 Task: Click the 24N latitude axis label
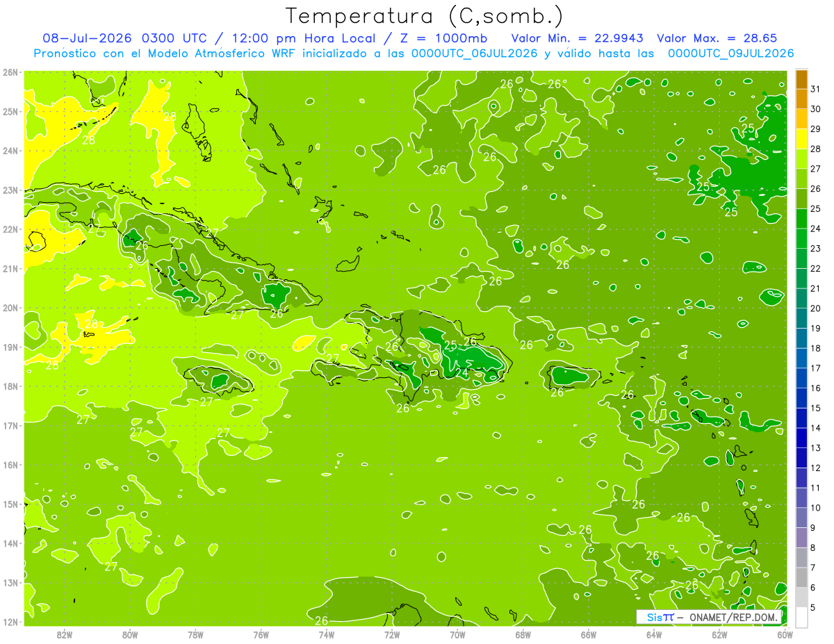[x=10, y=151]
